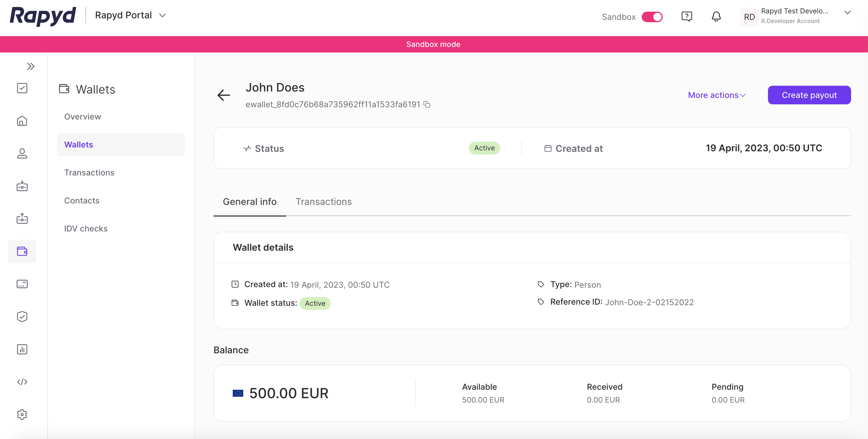This screenshot has width=868, height=439.
Task: Select the General info tab
Action: point(249,202)
